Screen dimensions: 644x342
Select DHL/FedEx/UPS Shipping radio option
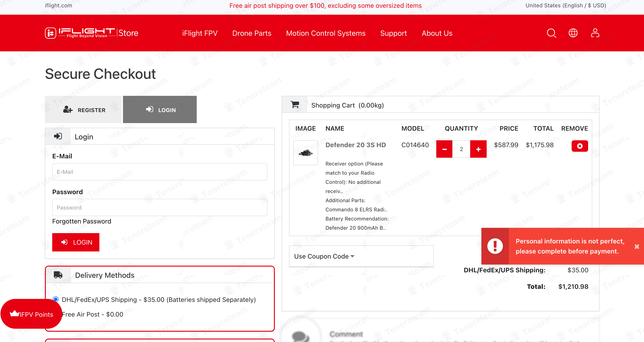point(56,299)
